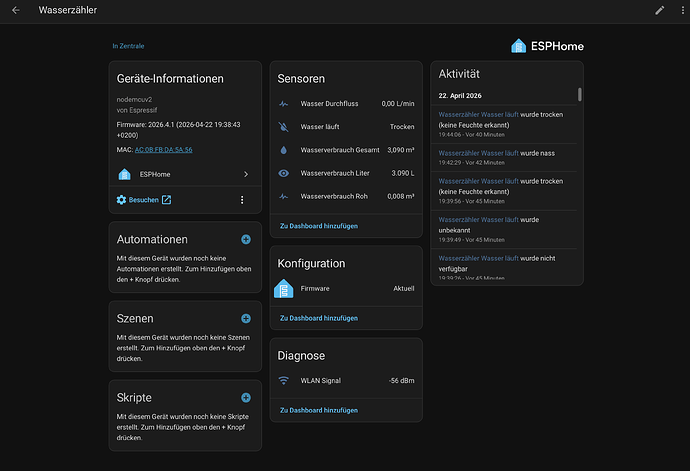Expand ESPHome row chevron arrow
This screenshot has height=471, width=690.
(246, 174)
